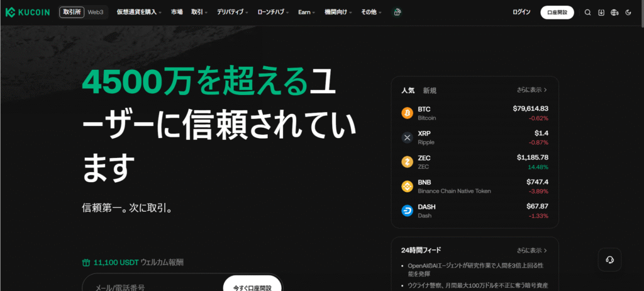This screenshot has height=291, width=644.
Task: Click the app download icon
Action: [601, 13]
